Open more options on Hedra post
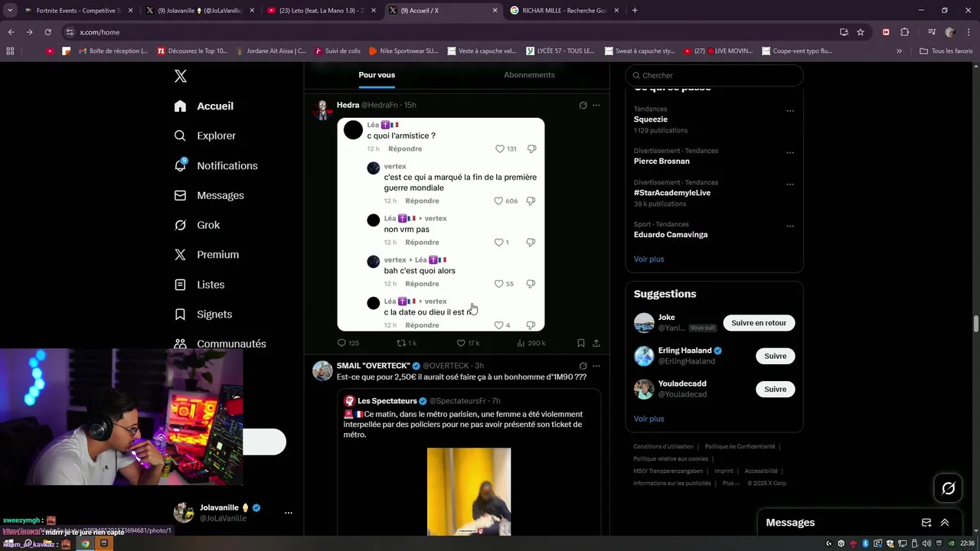This screenshot has width=980, height=551. point(596,106)
